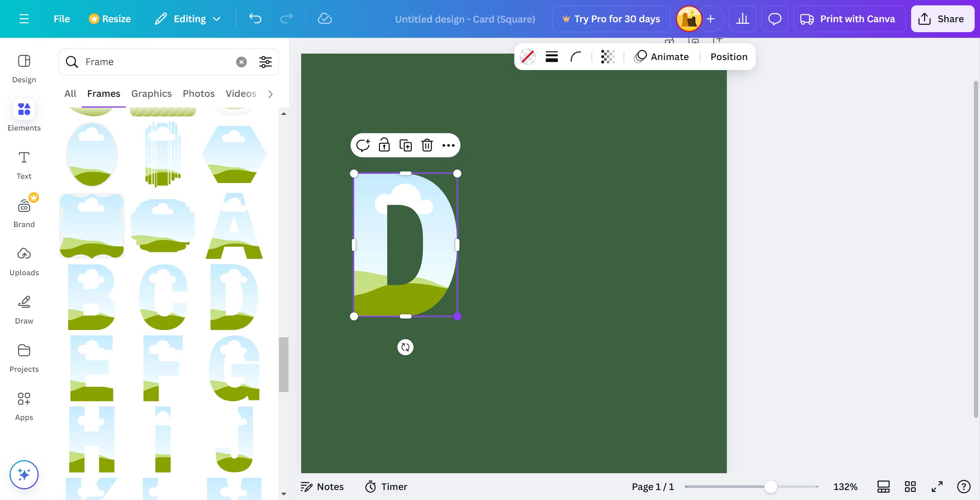Viewport: 980px width, 500px height.
Task: Open the user profile avatar
Action: click(x=689, y=19)
